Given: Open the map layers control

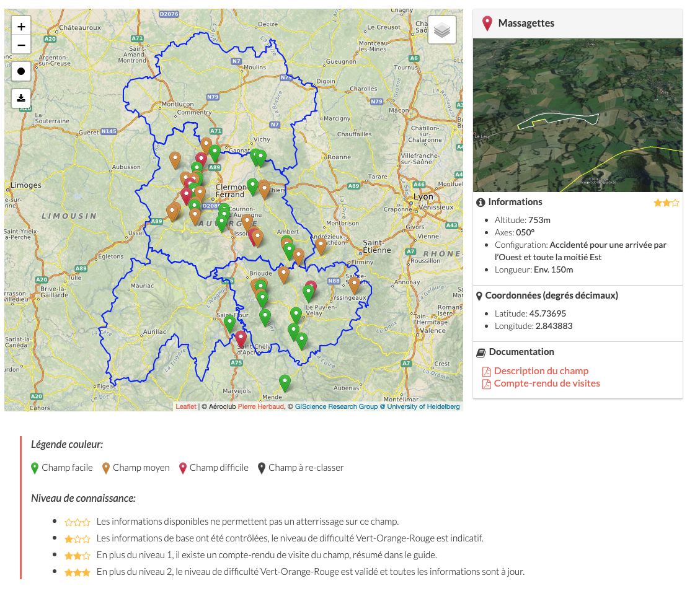Looking at the screenshot, I should tap(441, 30).
